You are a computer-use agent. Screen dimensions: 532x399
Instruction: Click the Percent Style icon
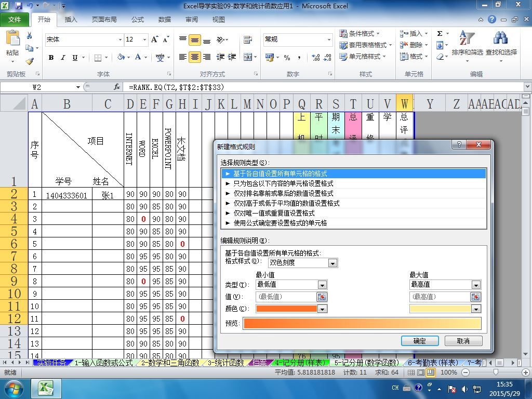pyautogui.click(x=287, y=58)
